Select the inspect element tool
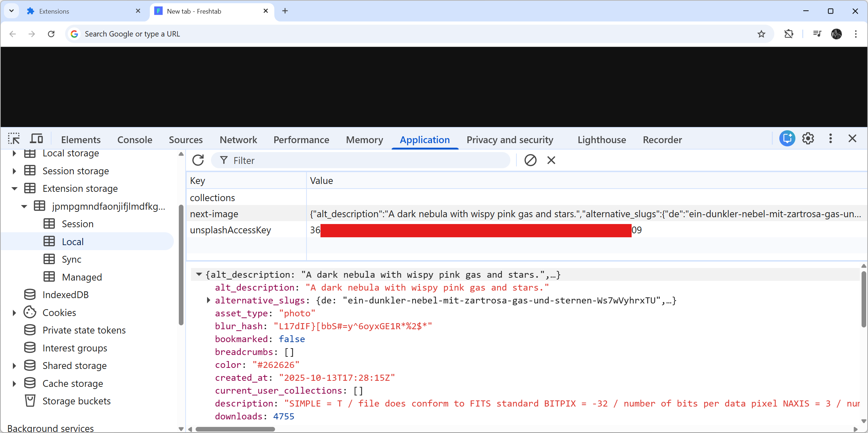Screen dimensions: 868x433 tap(14, 138)
